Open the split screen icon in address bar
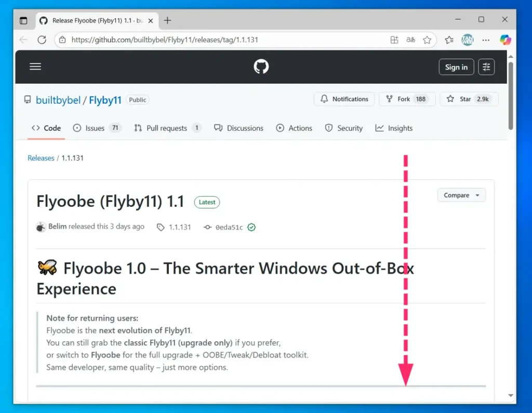Viewport: 532px width, 413px height. pyautogui.click(x=394, y=39)
